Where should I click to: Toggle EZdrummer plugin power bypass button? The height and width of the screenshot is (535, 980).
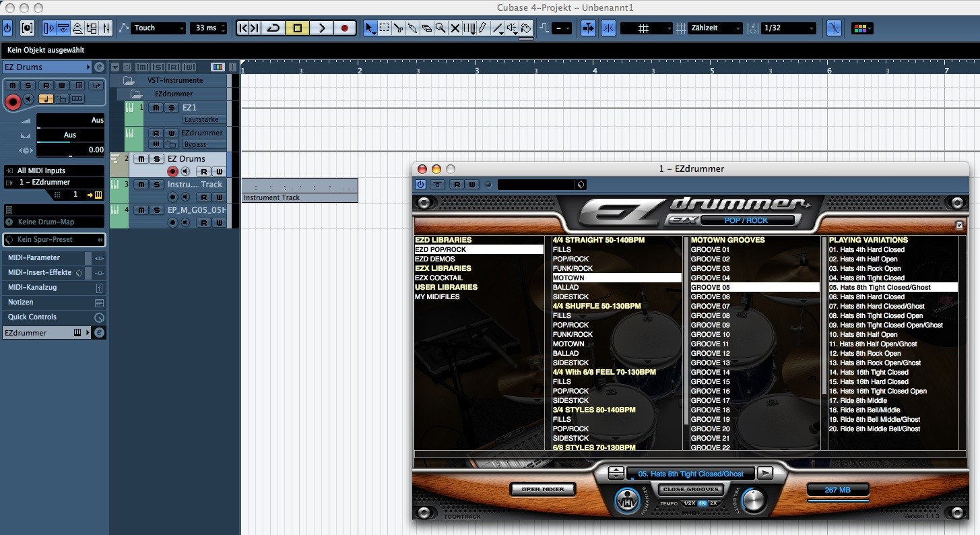421,185
